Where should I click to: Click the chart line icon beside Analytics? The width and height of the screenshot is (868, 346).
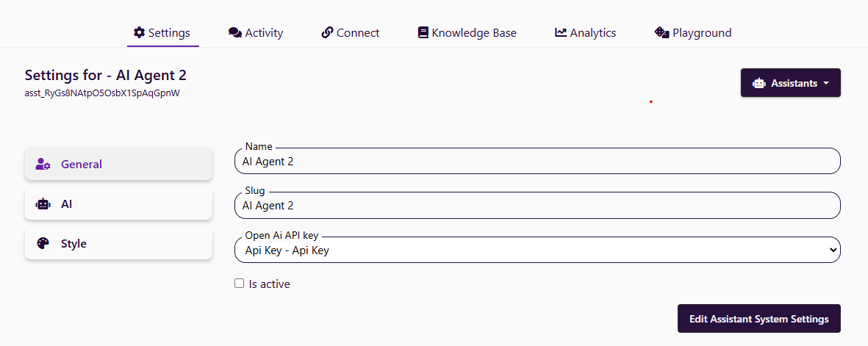[x=561, y=32]
